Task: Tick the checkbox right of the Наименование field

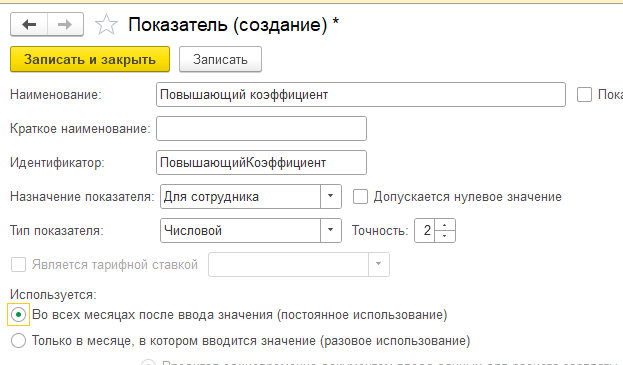Action: [x=584, y=95]
